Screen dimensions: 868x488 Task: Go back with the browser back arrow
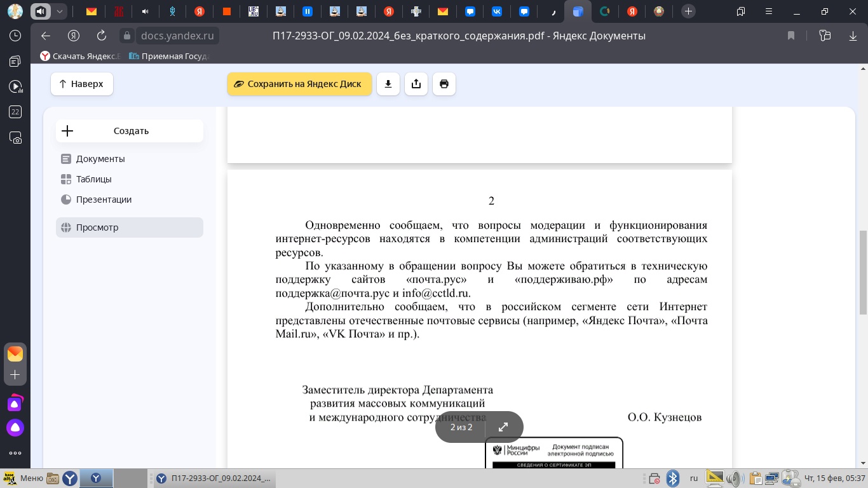(x=45, y=36)
